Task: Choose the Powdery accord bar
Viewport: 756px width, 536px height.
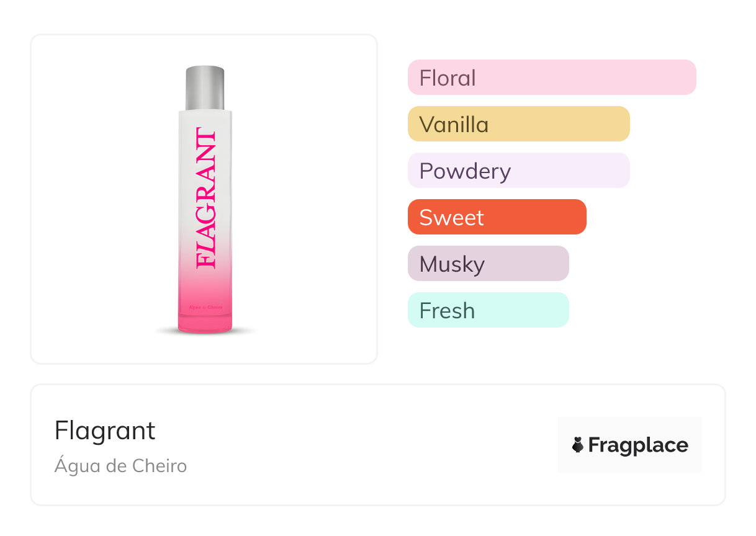Action: click(518, 171)
